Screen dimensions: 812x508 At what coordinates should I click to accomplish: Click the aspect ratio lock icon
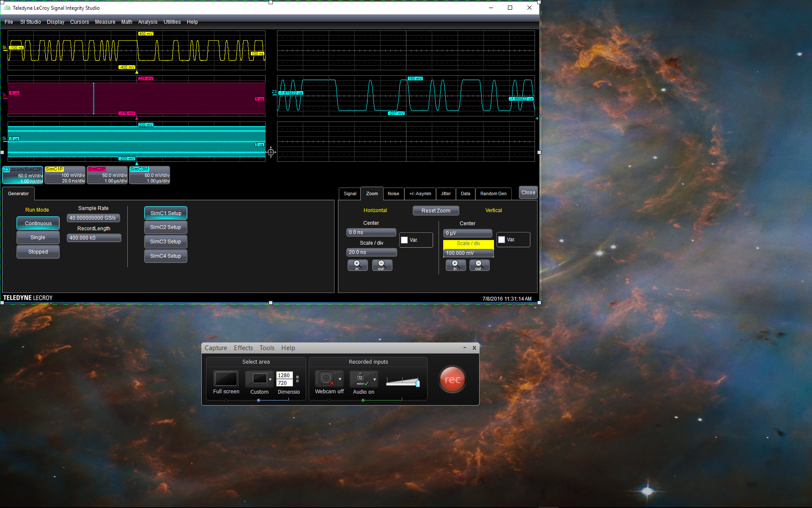pyautogui.click(x=297, y=379)
